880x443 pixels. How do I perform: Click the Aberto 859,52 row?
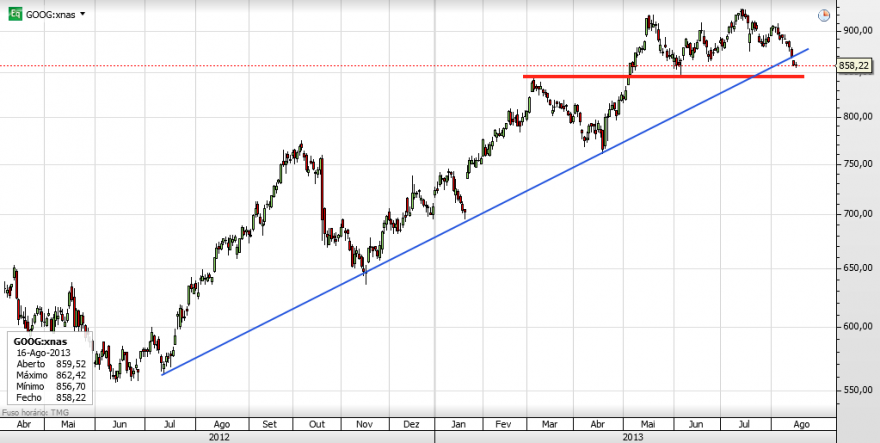point(51,364)
